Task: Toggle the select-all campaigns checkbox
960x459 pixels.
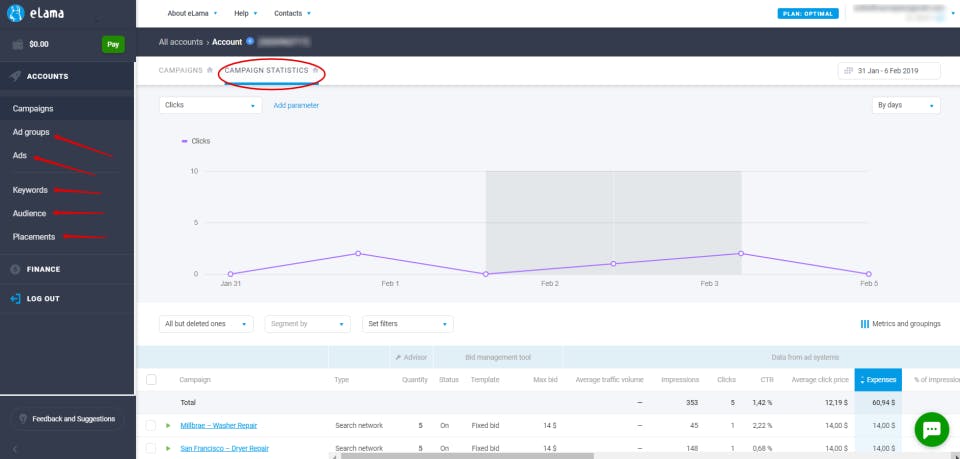Action: (151, 379)
